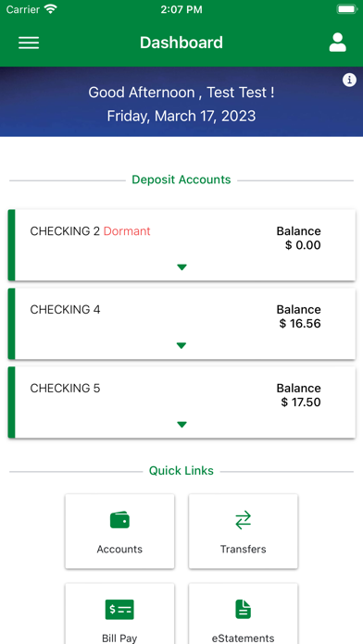Tap the Dashboard title in header
The image size is (363, 644).
point(181,43)
